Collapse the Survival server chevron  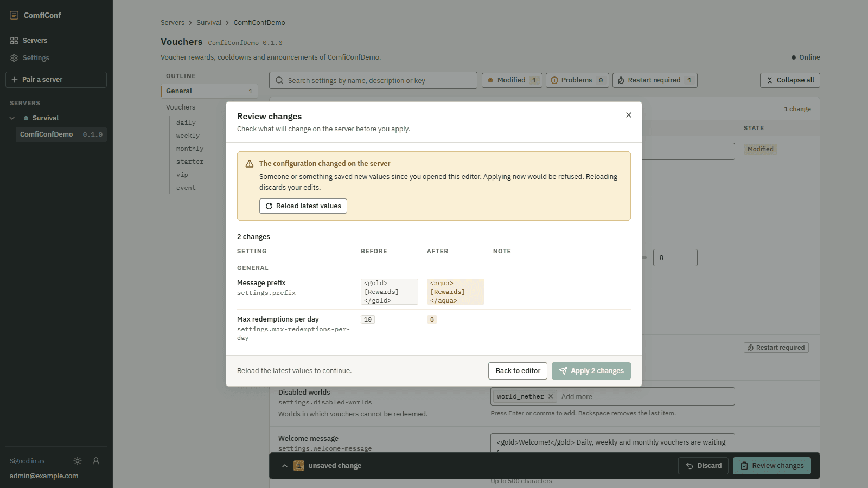click(x=12, y=118)
